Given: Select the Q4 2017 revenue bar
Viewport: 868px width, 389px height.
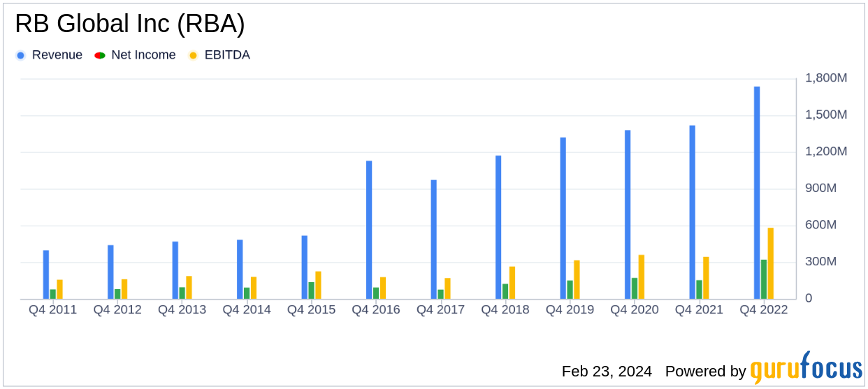Looking at the screenshot, I should pyautogui.click(x=433, y=240).
